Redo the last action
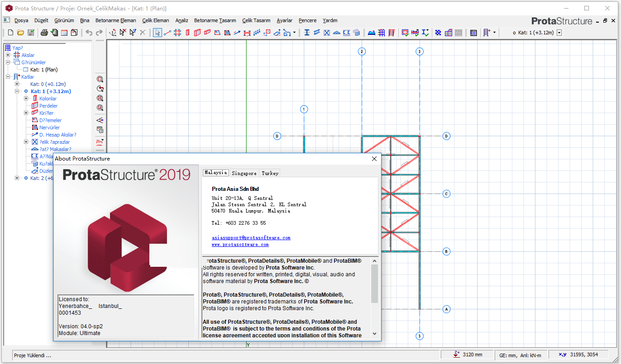The image size is (621, 364). (x=99, y=33)
